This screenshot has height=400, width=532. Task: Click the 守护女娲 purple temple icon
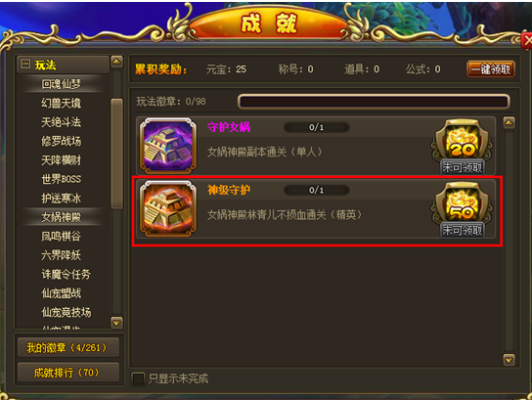click(x=168, y=146)
